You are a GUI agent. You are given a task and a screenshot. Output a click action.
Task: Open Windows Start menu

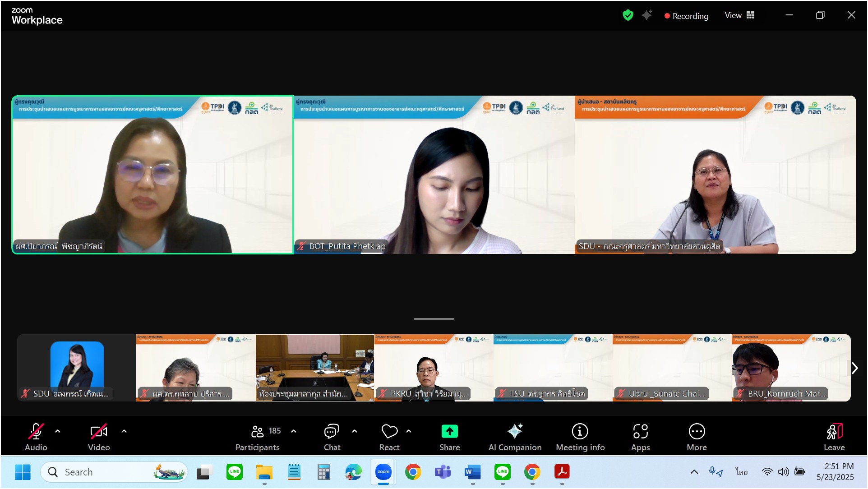(x=23, y=472)
